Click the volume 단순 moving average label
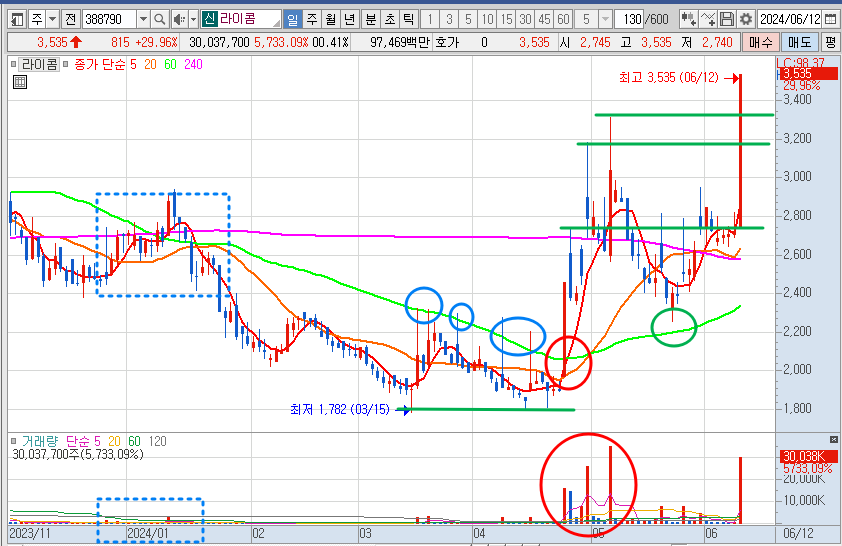The height and width of the screenshot is (546, 842). 78,441
